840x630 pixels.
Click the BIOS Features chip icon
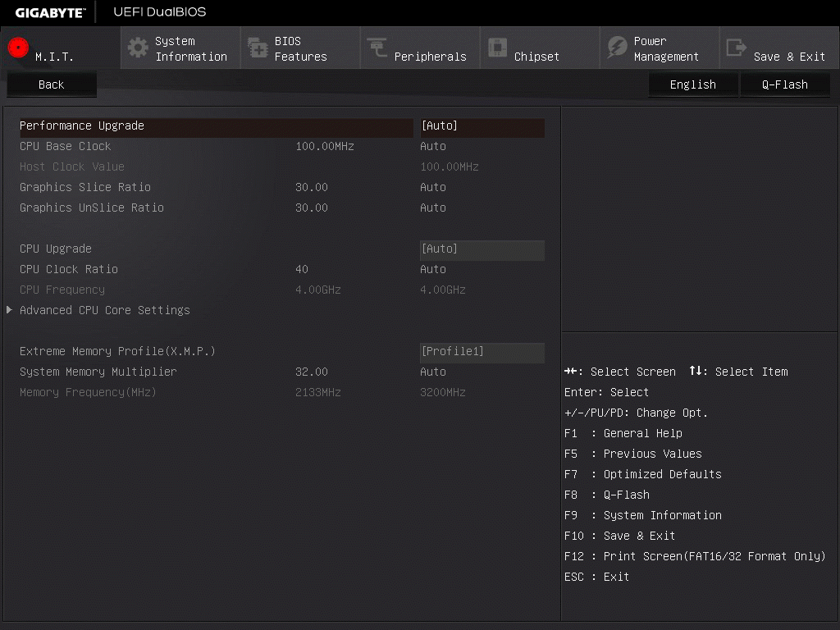click(258, 48)
